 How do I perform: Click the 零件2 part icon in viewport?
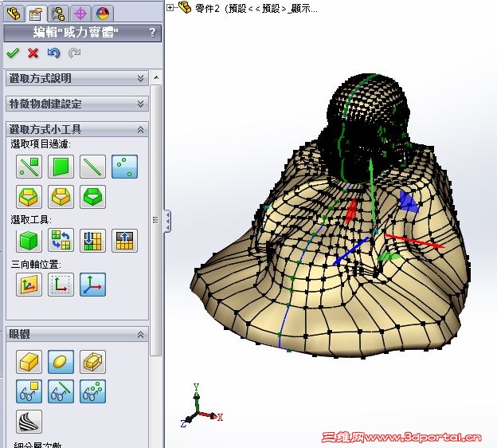pos(185,7)
